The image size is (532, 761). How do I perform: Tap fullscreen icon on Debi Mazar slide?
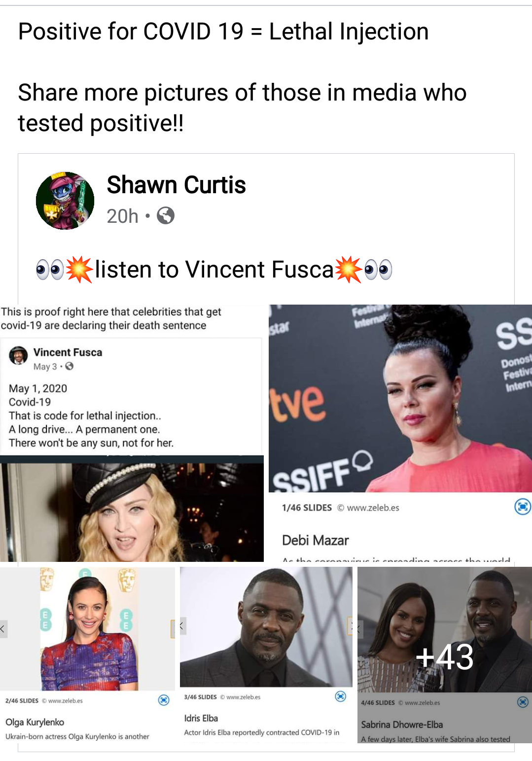(x=522, y=507)
